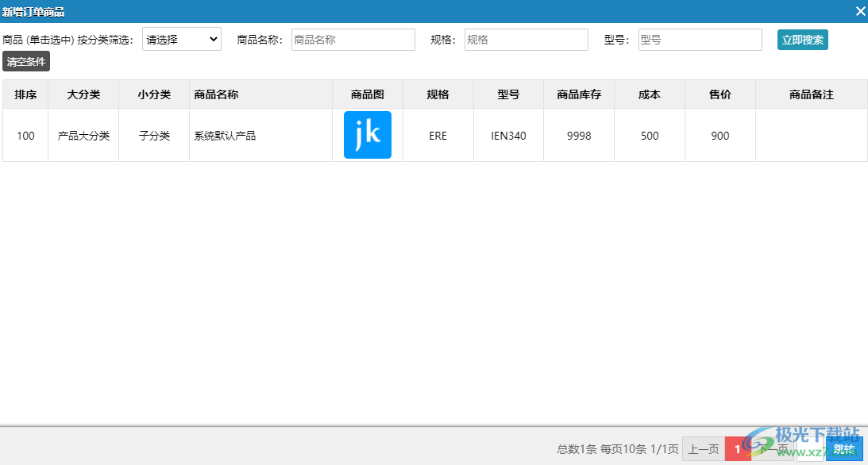Screen dimensions: 868x465
Task: Click the 立即搜索 button
Action: pyautogui.click(x=802, y=40)
